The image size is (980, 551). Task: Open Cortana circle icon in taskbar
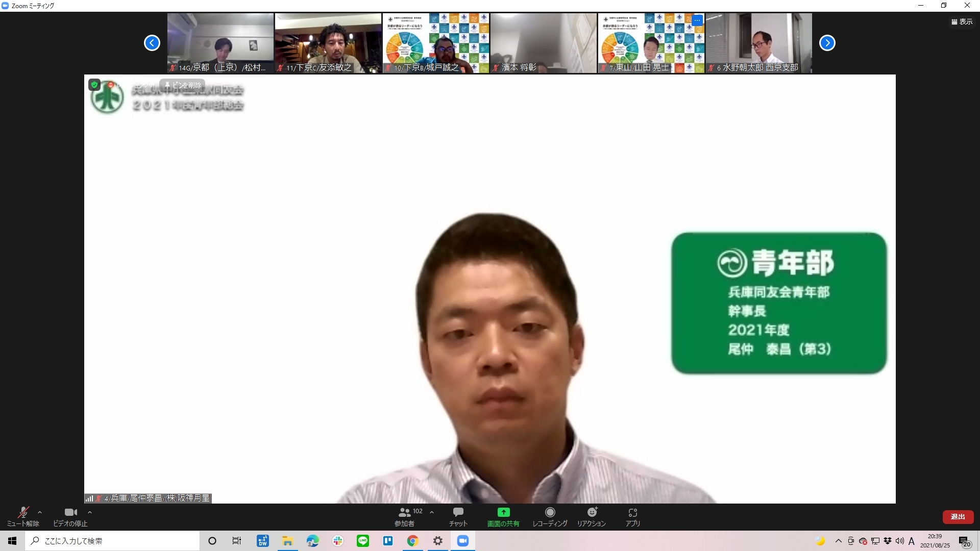[212, 541]
